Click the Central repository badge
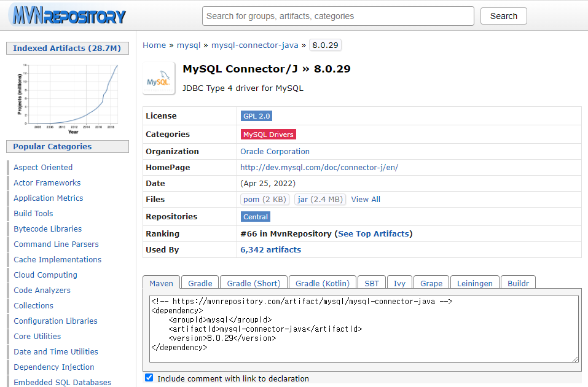588x387 pixels. pyautogui.click(x=256, y=217)
